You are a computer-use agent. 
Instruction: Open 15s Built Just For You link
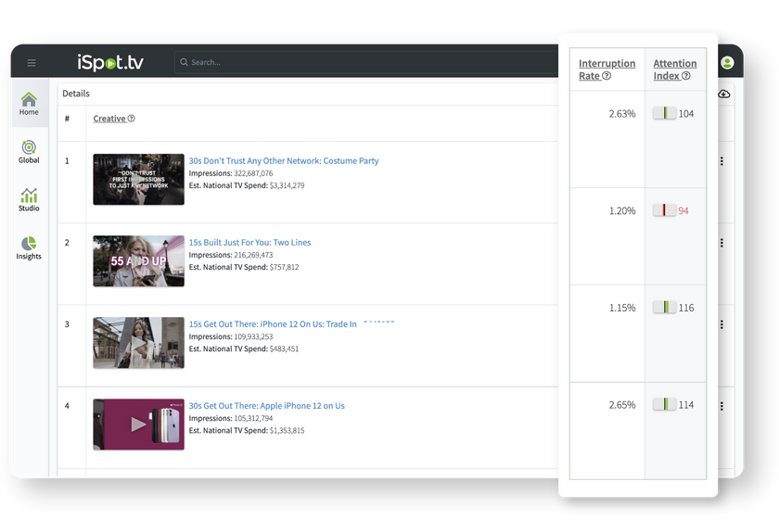[x=249, y=242]
